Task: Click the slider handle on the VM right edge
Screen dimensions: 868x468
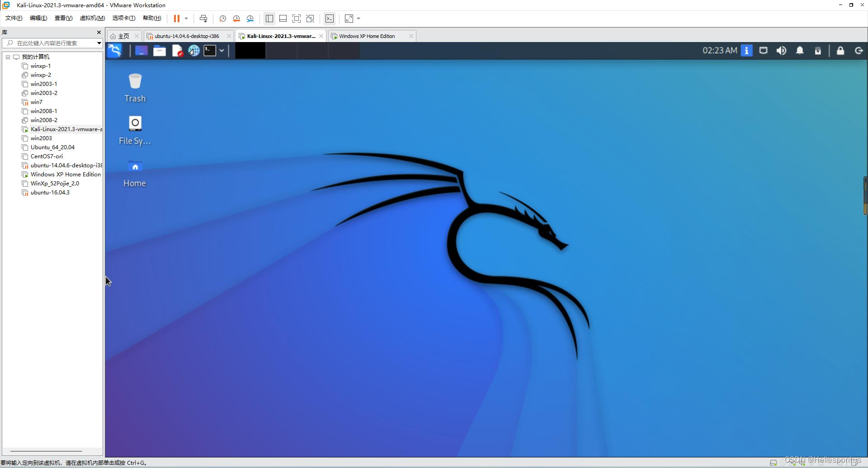Action: (x=865, y=196)
